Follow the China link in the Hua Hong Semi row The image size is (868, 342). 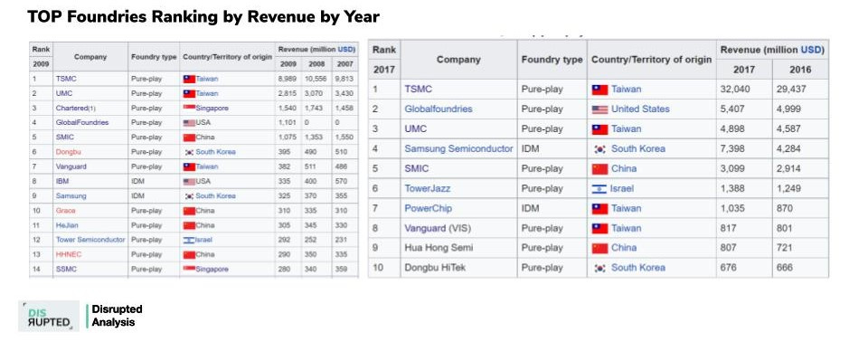[x=624, y=248]
